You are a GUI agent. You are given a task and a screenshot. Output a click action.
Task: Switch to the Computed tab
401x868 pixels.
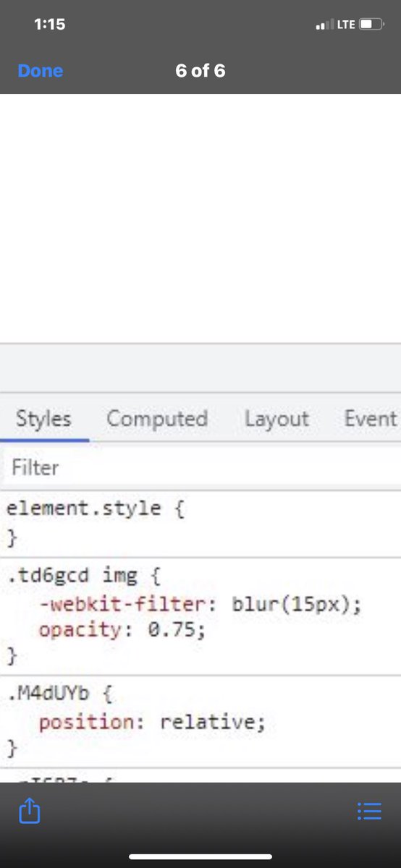pos(157,419)
